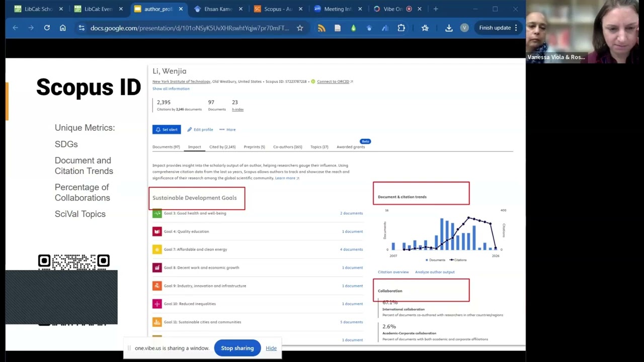Open the Topics (17) tab
This screenshot has height=362, width=644.
319,147
